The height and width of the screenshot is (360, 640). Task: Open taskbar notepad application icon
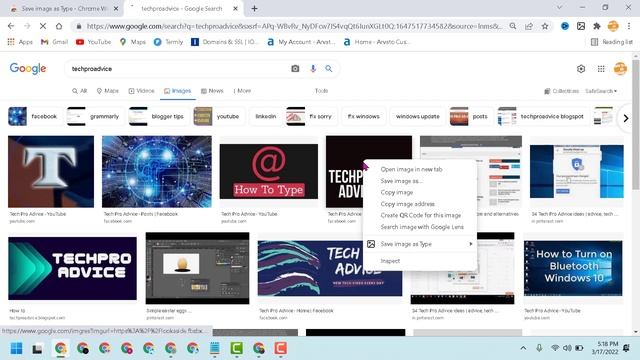[214, 349]
